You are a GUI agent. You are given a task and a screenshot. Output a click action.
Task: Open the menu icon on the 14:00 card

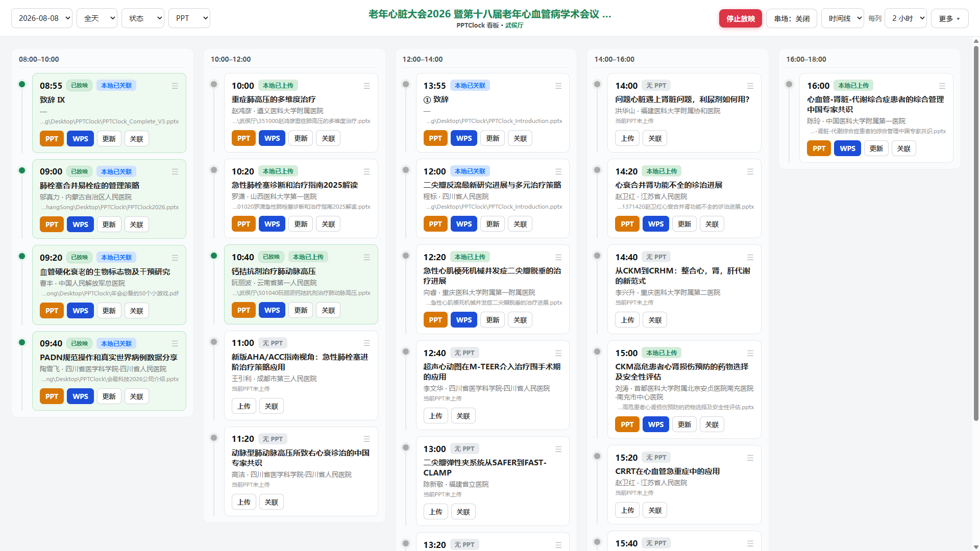pyautogui.click(x=750, y=86)
